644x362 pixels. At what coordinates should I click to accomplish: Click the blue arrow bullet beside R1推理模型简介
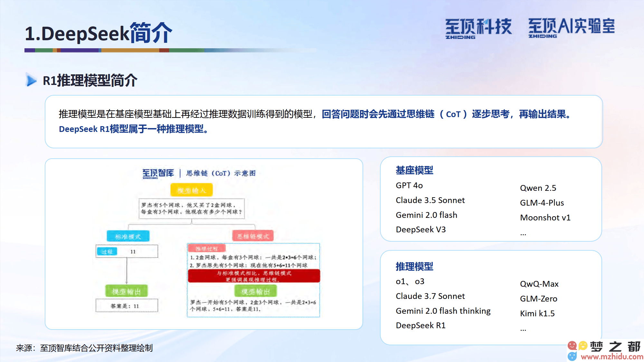click(x=31, y=80)
